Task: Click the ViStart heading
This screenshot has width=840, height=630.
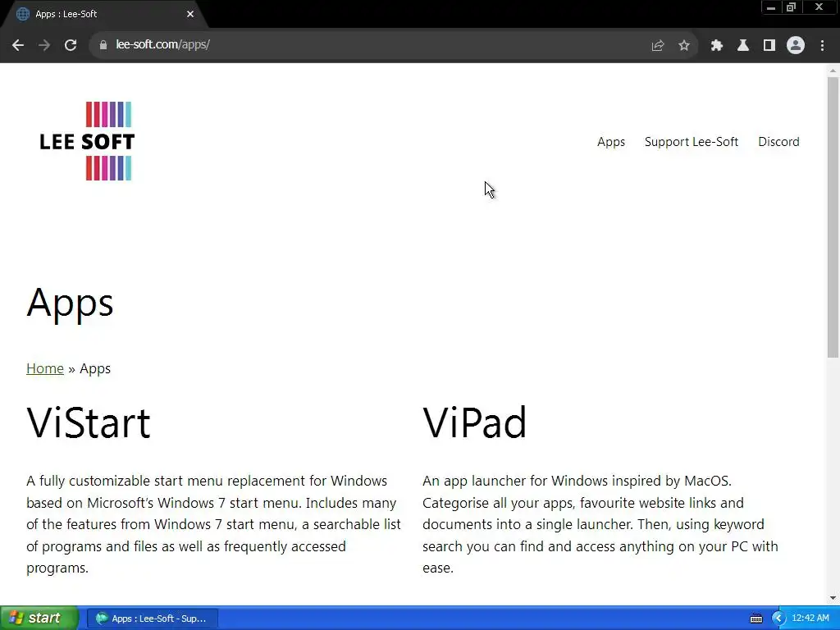Action: point(89,423)
